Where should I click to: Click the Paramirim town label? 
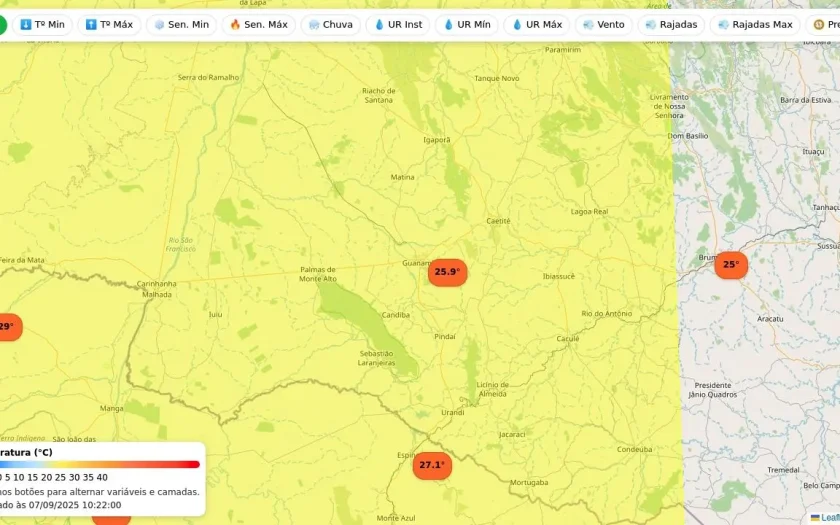click(563, 50)
